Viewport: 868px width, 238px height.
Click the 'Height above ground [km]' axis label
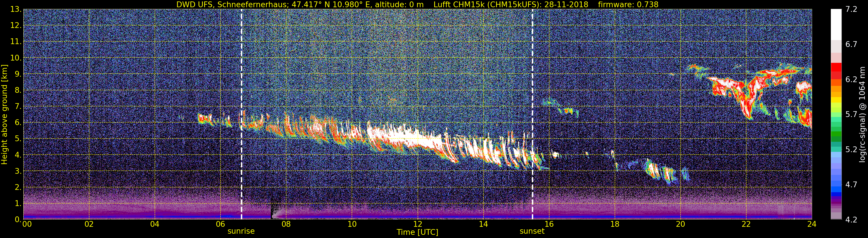point(4,114)
